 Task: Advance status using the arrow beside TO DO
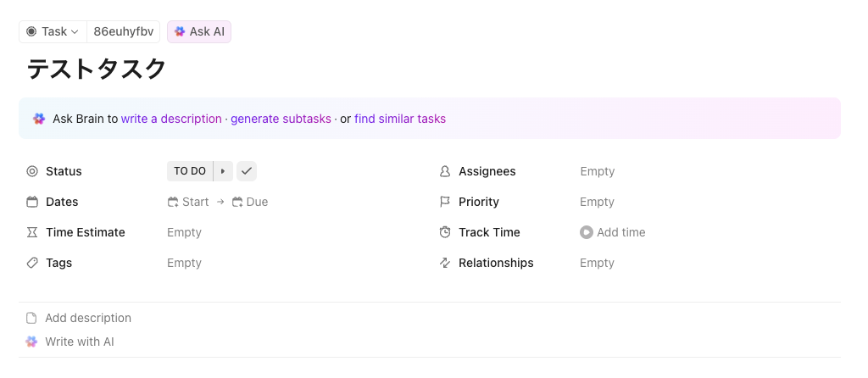coord(223,171)
